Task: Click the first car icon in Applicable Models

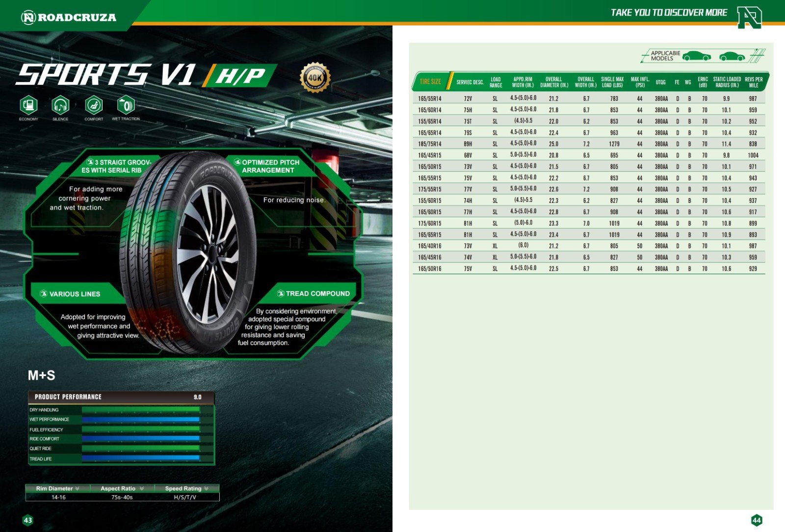Action: (x=696, y=56)
